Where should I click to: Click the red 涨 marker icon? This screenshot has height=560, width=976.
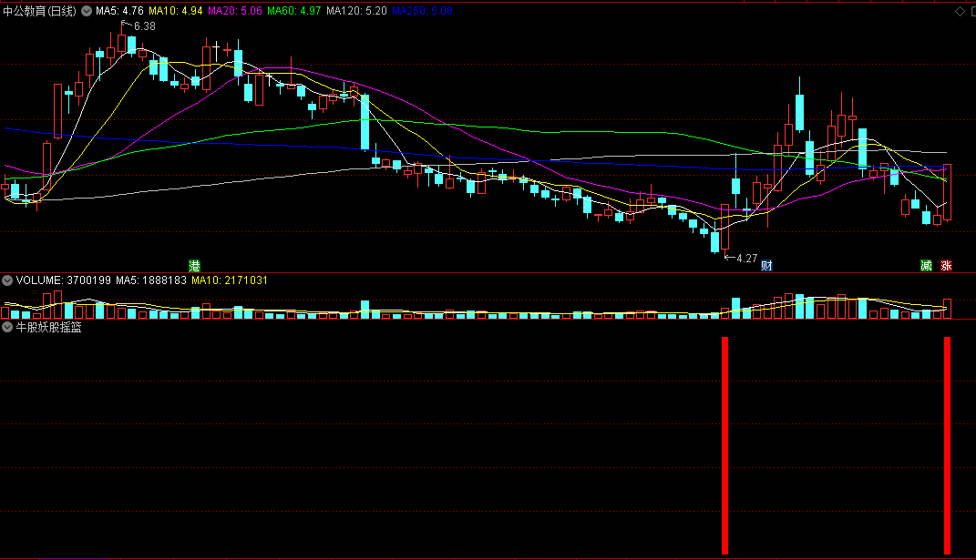pos(946,266)
